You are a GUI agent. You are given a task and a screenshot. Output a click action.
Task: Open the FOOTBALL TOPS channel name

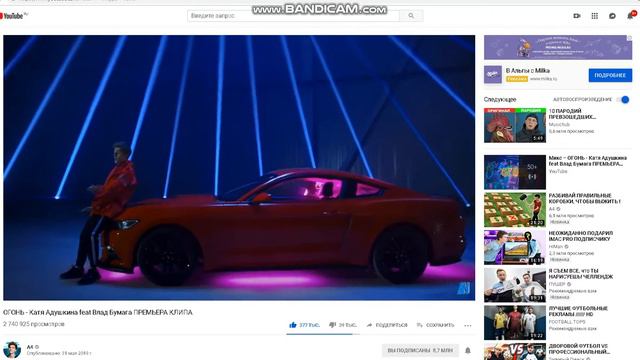pos(567,322)
